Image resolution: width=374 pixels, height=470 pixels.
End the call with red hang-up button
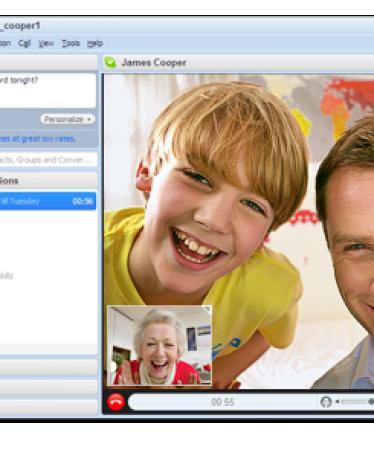point(116,402)
